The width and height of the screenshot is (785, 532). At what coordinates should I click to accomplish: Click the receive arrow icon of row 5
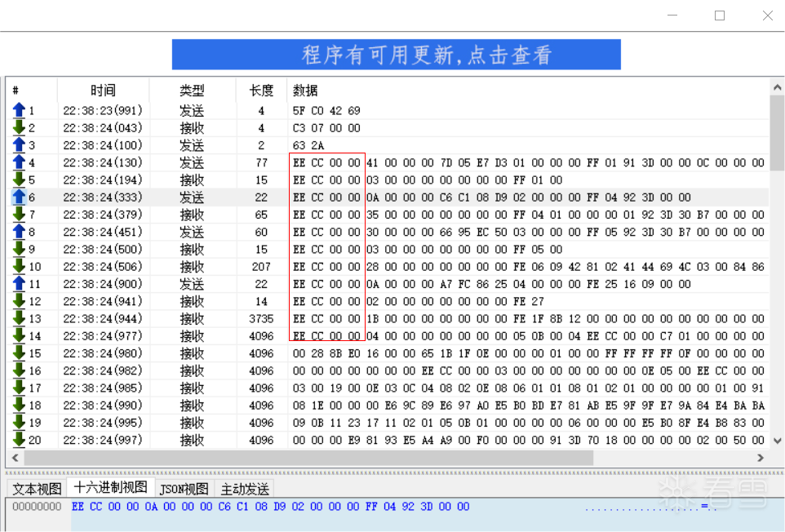(x=19, y=180)
